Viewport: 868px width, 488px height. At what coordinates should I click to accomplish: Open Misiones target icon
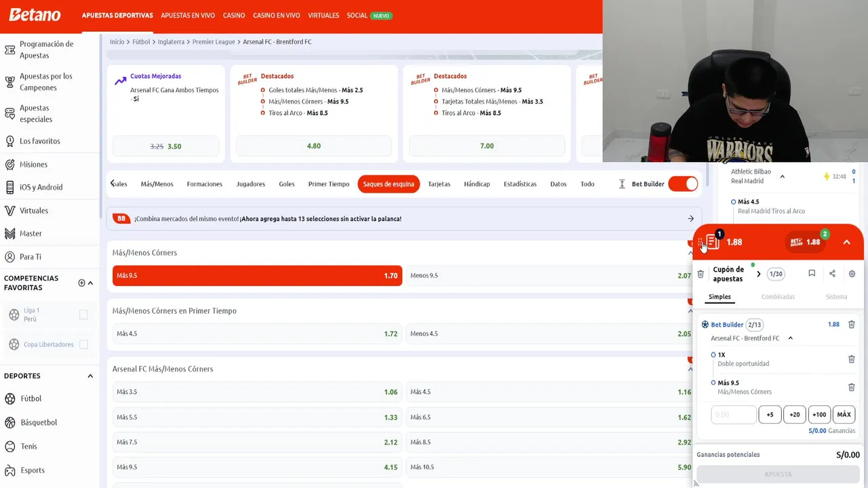click(9, 164)
